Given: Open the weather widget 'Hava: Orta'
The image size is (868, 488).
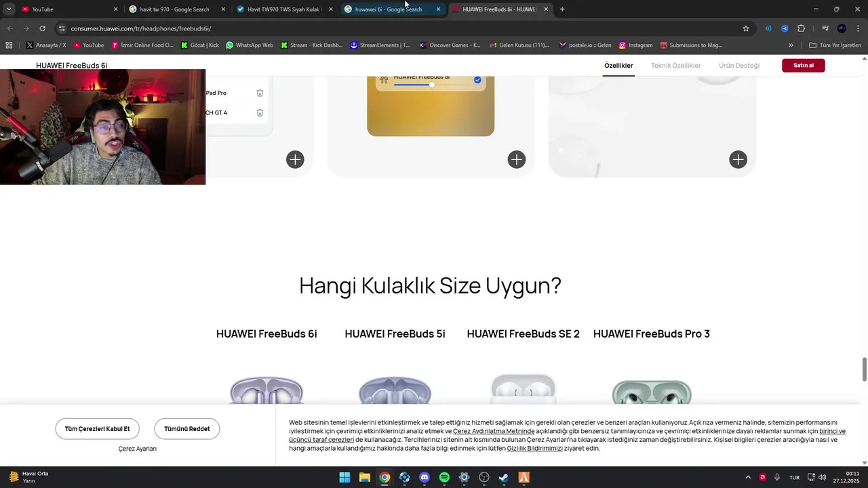Looking at the screenshot, I should [28, 477].
